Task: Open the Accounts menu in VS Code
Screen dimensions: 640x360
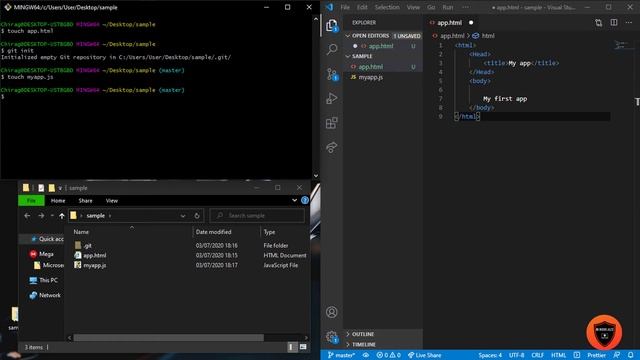Action: [x=332, y=312]
